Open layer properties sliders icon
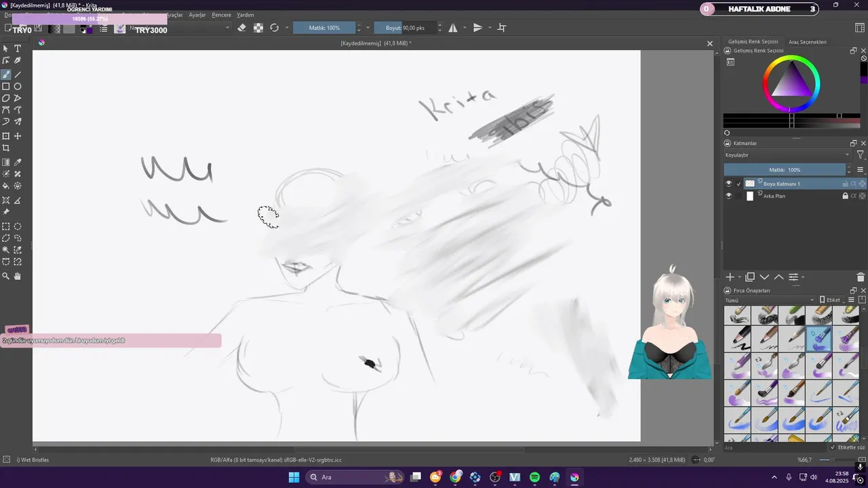 [793, 277]
